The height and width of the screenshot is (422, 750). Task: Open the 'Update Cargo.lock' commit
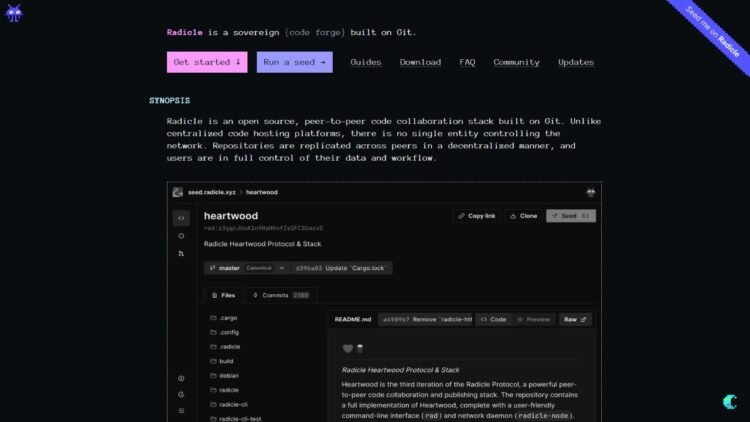341,268
